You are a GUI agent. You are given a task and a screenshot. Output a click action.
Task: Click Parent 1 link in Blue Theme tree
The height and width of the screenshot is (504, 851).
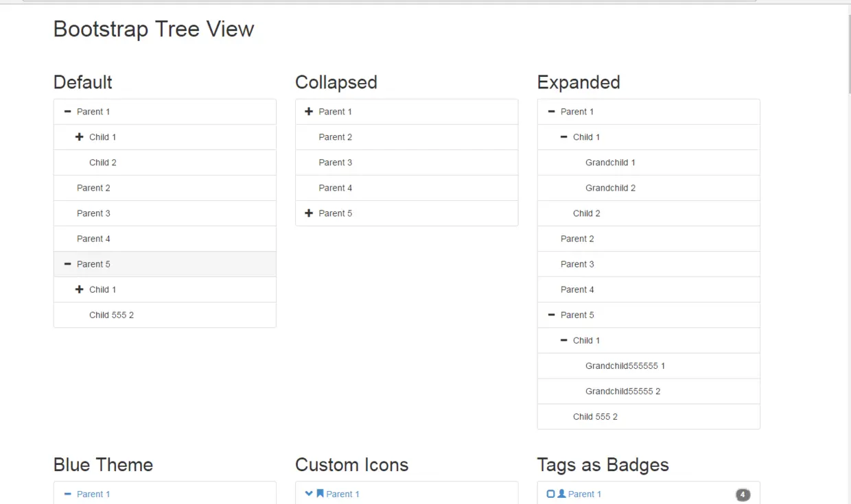coord(93,494)
